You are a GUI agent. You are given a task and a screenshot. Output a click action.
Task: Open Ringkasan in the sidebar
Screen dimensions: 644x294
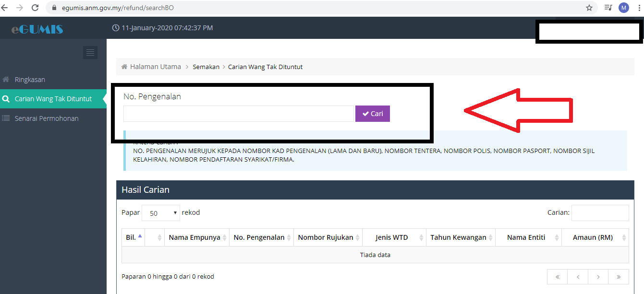click(30, 80)
